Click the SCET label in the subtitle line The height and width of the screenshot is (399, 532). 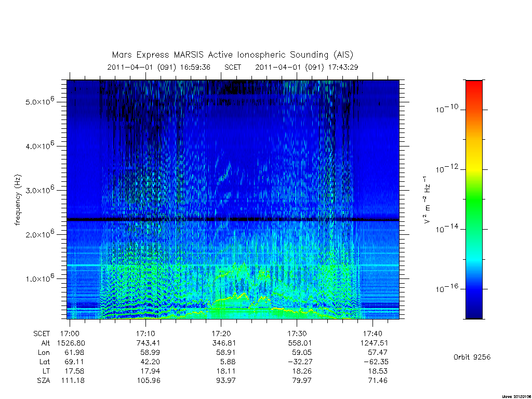coord(233,67)
